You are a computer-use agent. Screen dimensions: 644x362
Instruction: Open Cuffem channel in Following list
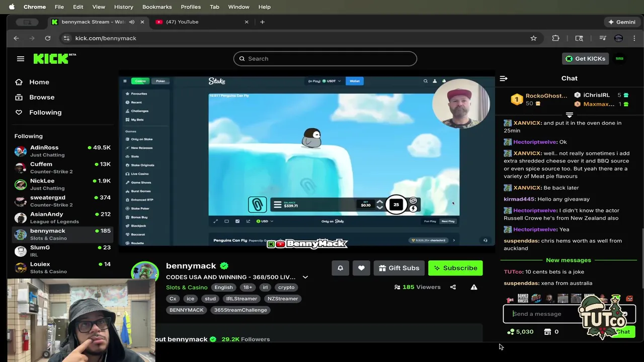coord(62,167)
